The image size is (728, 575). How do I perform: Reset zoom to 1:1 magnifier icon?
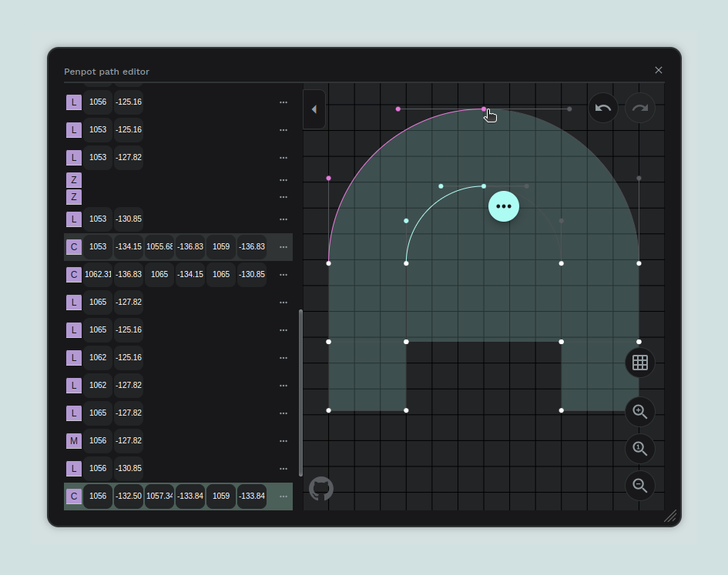(x=639, y=449)
